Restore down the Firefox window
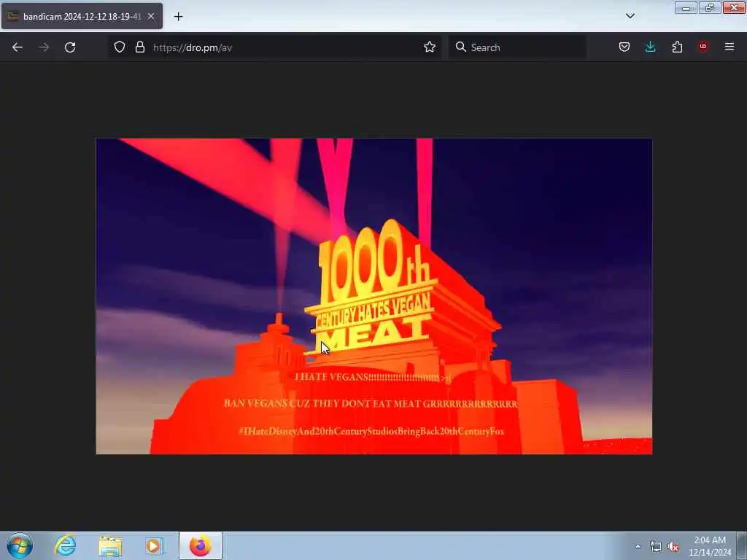This screenshot has height=560, width=747. click(x=710, y=7)
